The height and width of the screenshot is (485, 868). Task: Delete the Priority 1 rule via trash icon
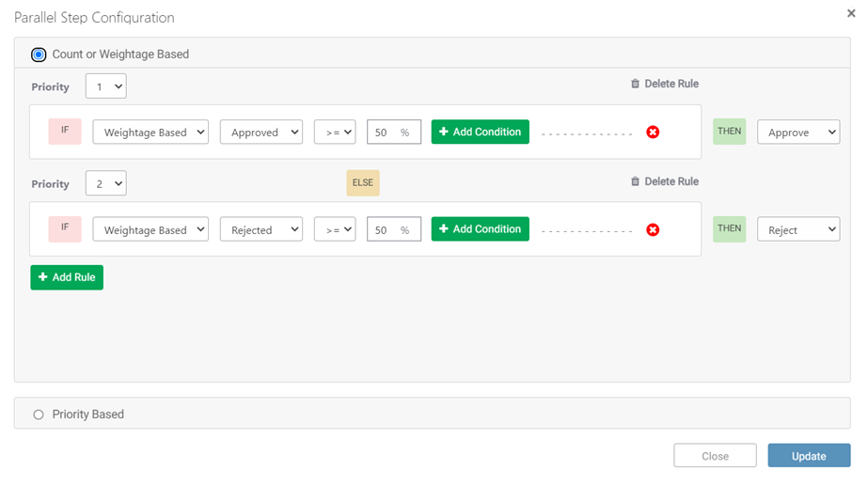(x=635, y=84)
